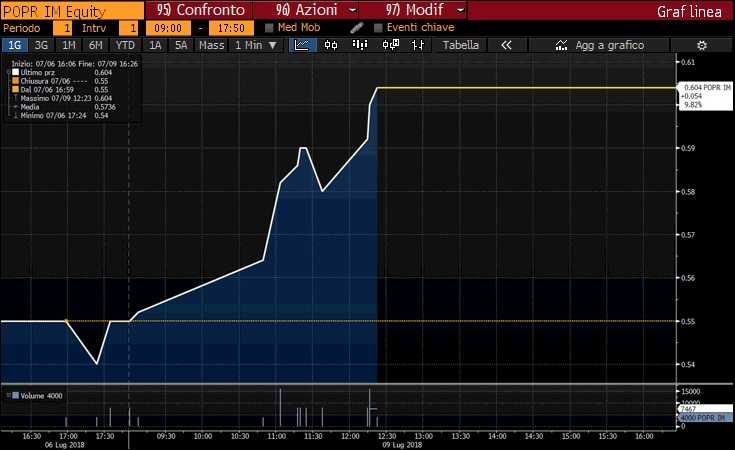Toggle the Volume series checkbox
The width and height of the screenshot is (735, 450).
[10, 396]
